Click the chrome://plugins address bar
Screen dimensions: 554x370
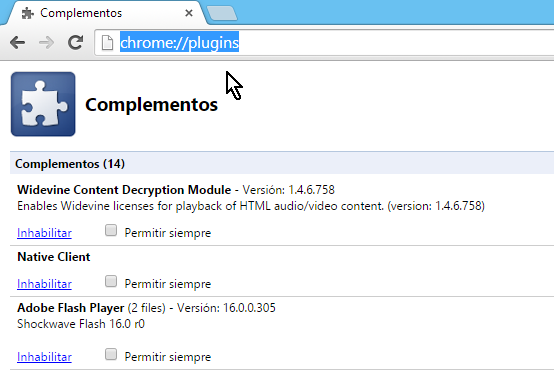pyautogui.click(x=325, y=43)
